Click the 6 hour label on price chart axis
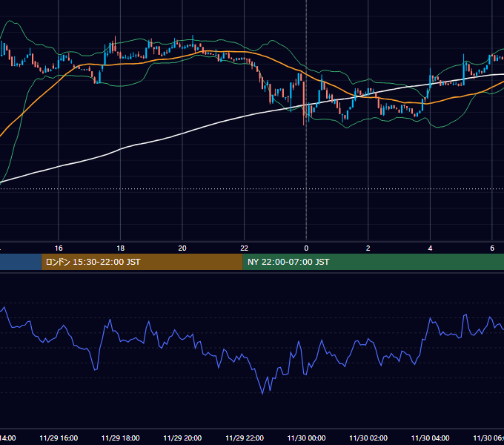The width and height of the screenshot is (504, 445). tap(492, 248)
